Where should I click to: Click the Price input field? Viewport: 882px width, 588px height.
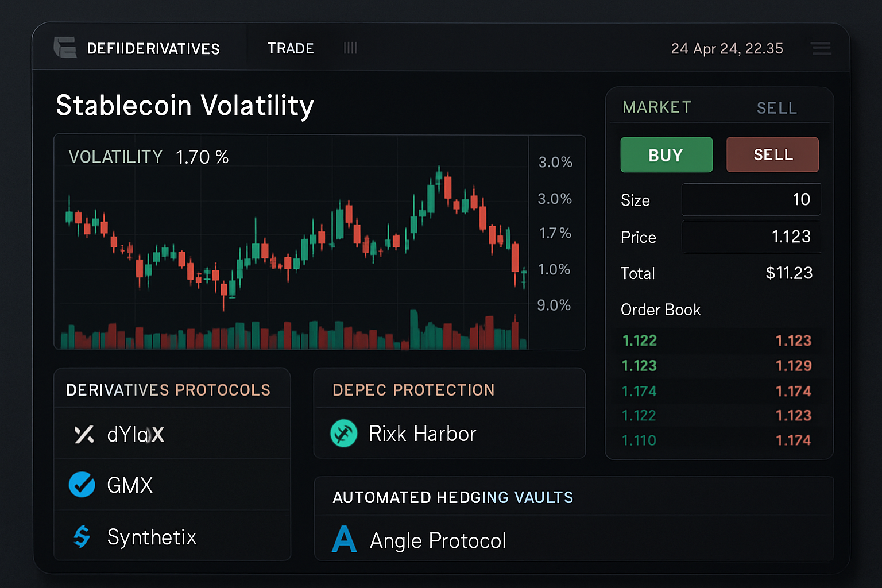[751, 237]
